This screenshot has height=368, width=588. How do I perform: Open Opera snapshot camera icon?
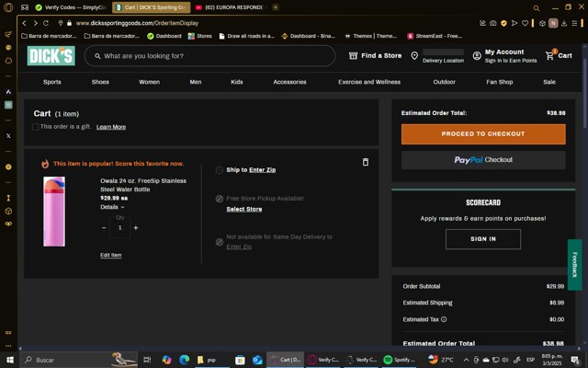493,23
